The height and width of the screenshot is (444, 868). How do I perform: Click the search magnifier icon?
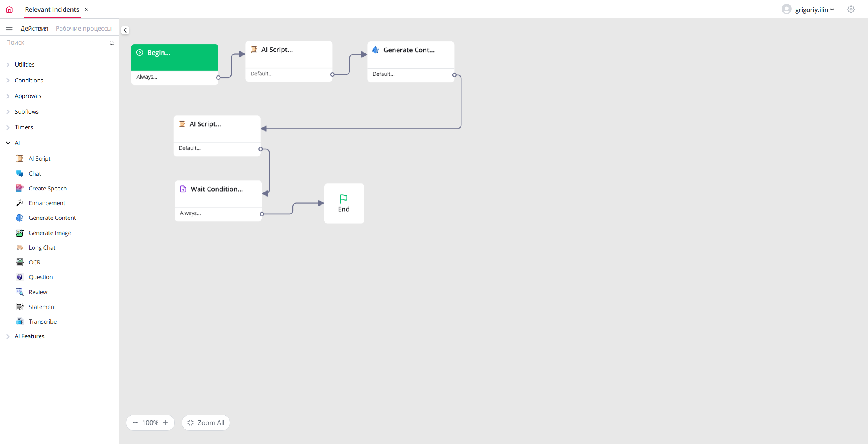pos(112,43)
